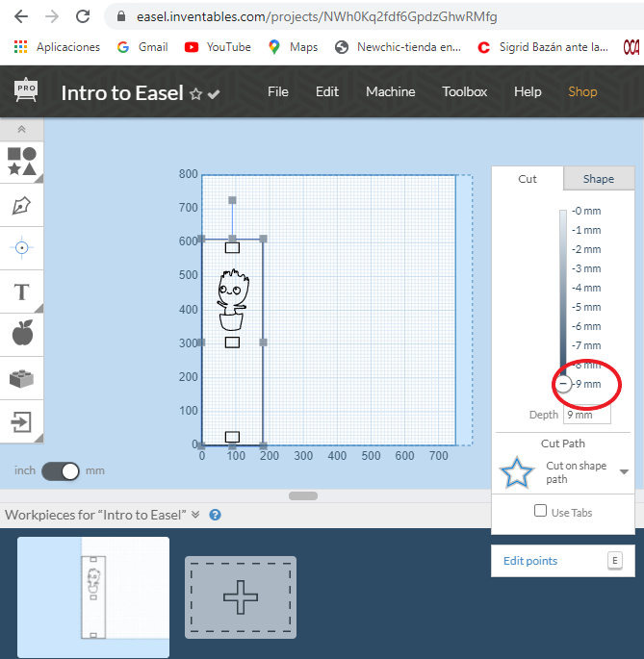Click the Intro to Easel project title
Image resolution: width=644 pixels, height=659 pixels.
[x=122, y=93]
